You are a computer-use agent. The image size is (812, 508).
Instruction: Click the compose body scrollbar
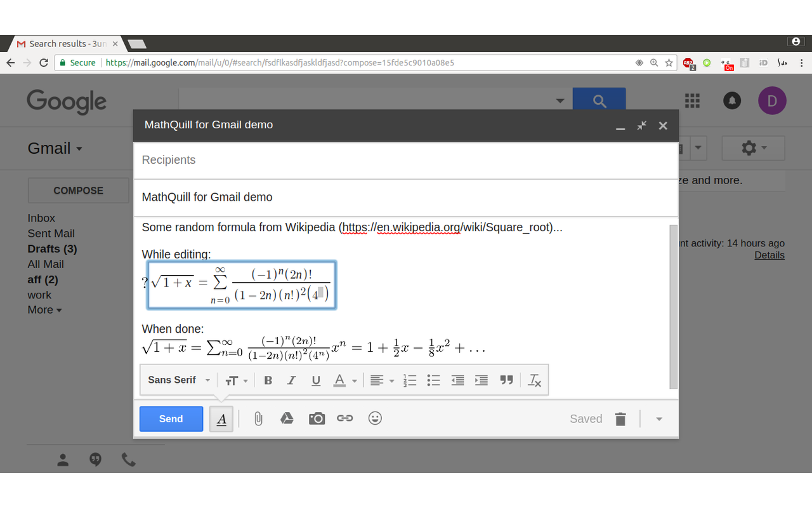click(674, 306)
